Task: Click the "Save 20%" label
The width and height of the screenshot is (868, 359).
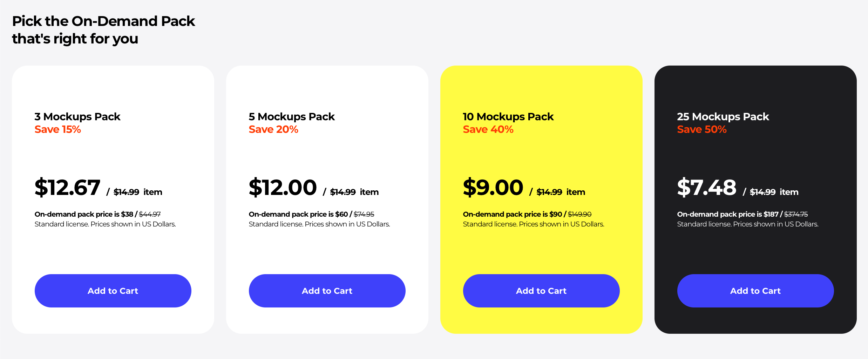Action: [273, 129]
